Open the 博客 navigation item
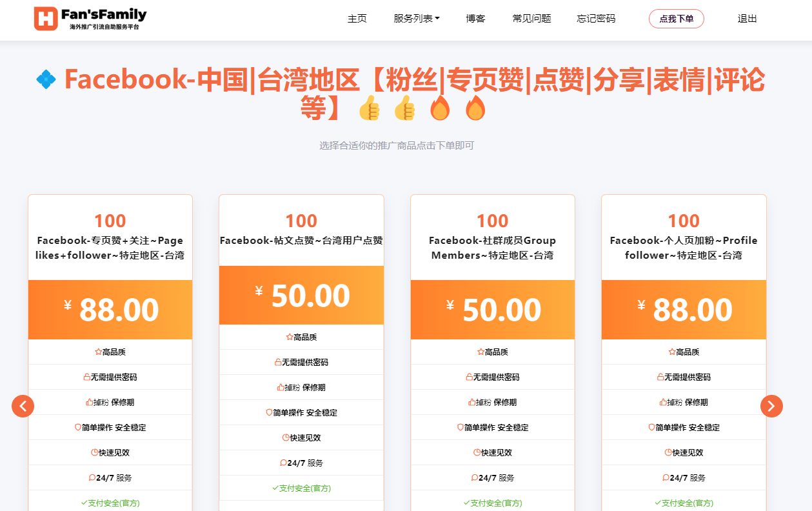The height and width of the screenshot is (511, 812). point(476,19)
